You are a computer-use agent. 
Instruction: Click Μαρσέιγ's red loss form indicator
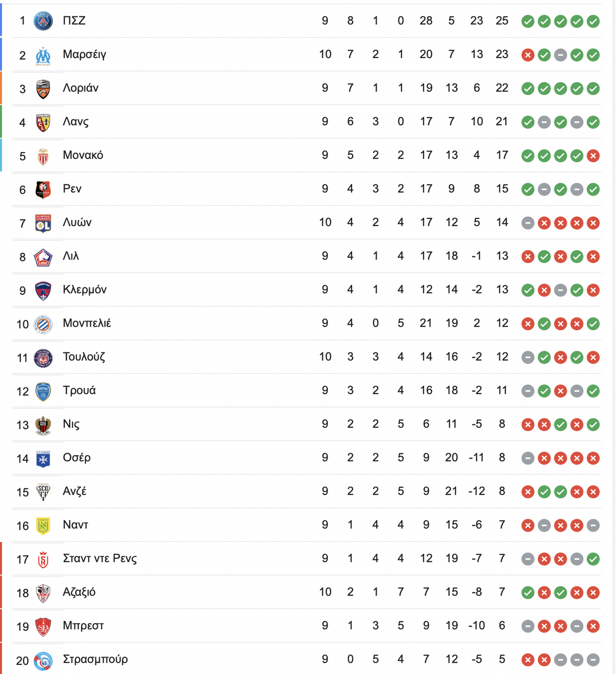528,55
